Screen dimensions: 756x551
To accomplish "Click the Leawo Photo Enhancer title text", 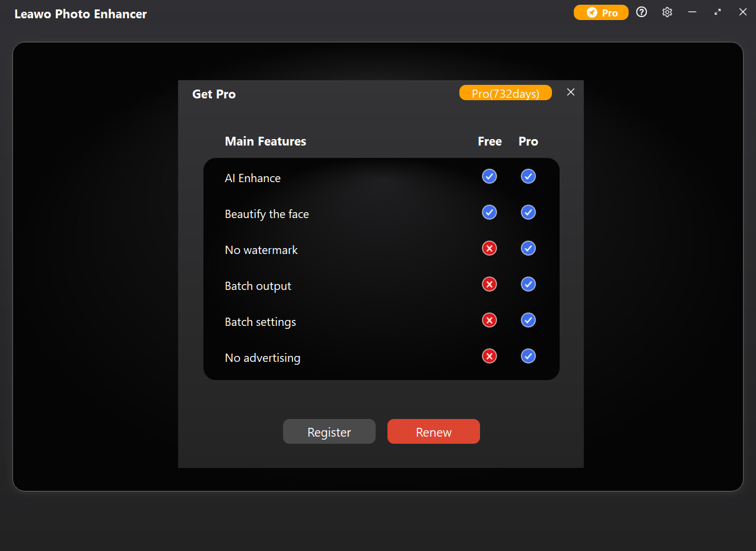I will 80,14.
